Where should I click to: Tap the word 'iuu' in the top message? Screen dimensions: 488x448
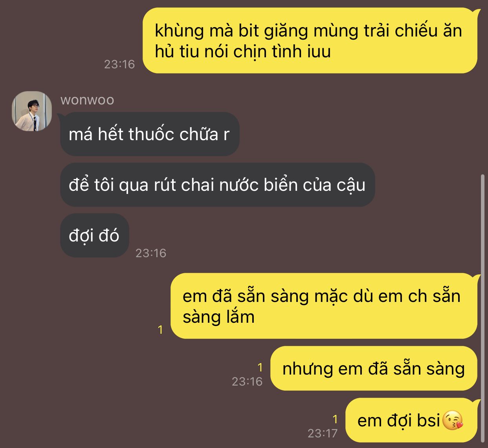click(319, 51)
